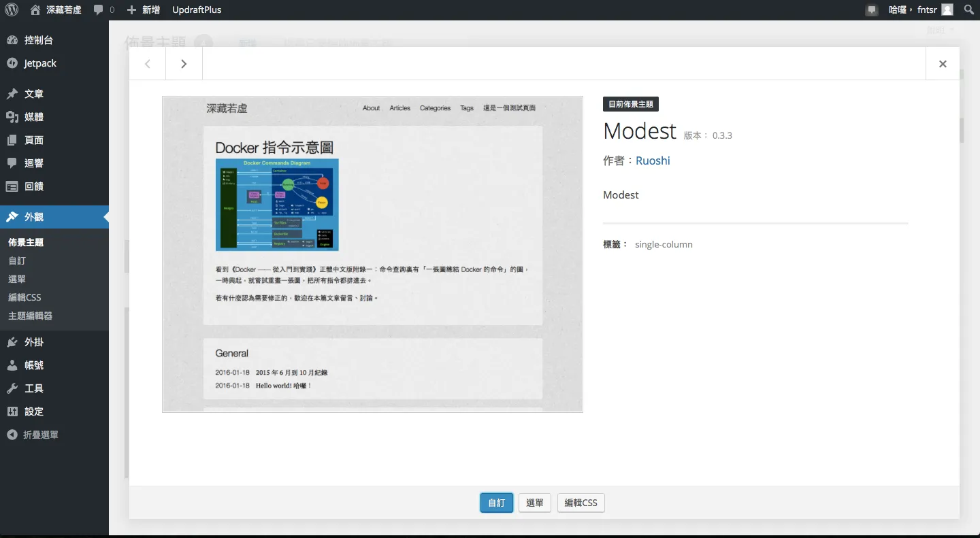Viewport: 980px width, 538px height.
Task: Select 主題編輯器 in the appearance submenu
Action: coord(30,316)
